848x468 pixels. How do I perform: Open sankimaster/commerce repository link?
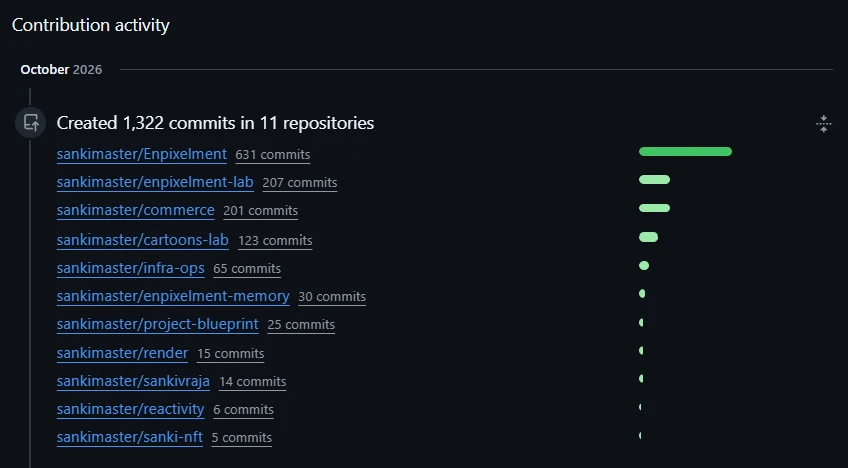(x=136, y=210)
